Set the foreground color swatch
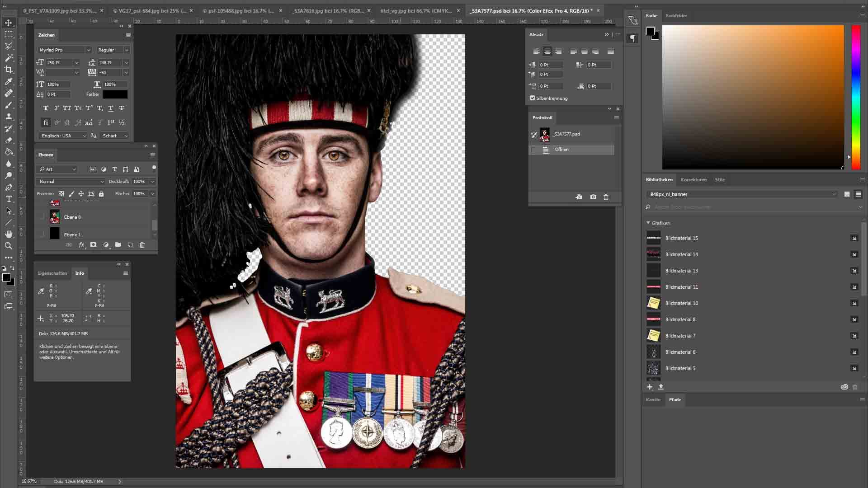The height and width of the screenshot is (488, 868). tap(6, 277)
